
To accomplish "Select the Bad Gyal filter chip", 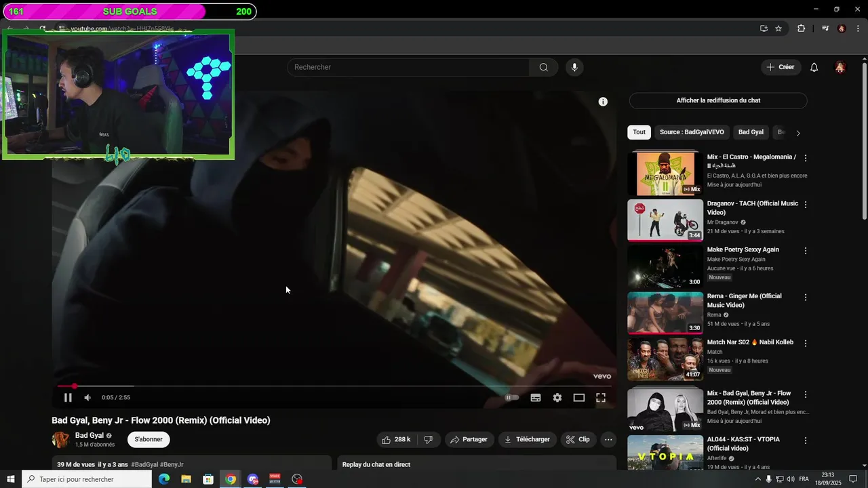I will 751,132.
